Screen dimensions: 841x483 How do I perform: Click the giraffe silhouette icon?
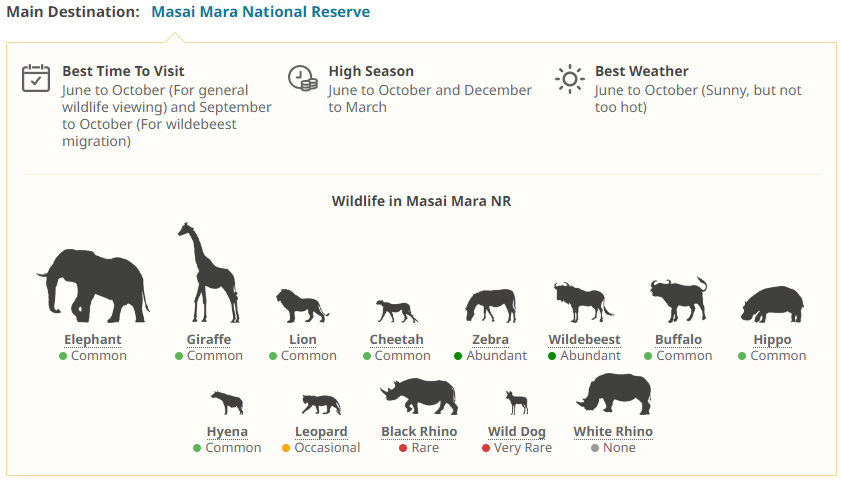[207, 273]
